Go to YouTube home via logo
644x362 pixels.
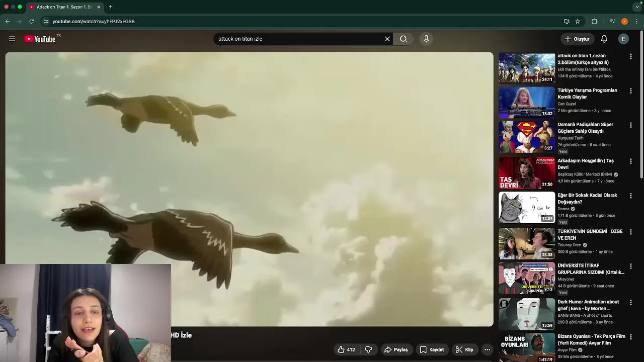point(40,39)
